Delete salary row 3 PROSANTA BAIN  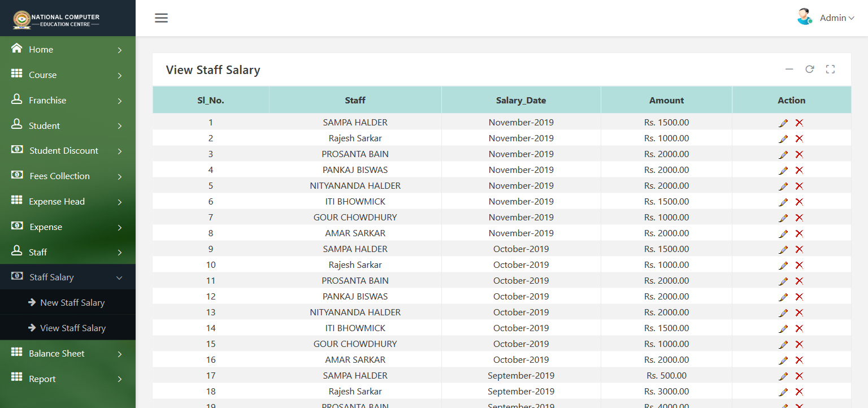pyautogui.click(x=799, y=154)
